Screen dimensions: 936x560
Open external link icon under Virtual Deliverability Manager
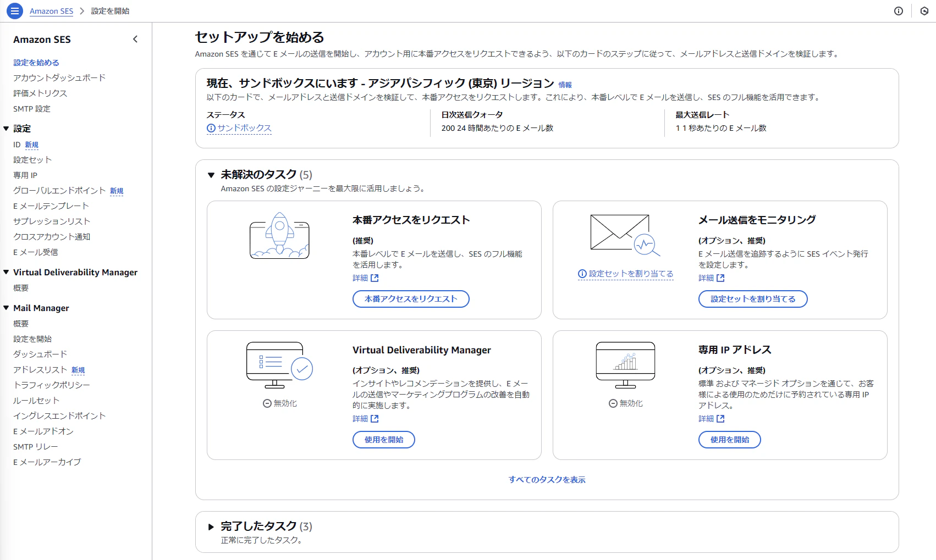[x=375, y=419]
